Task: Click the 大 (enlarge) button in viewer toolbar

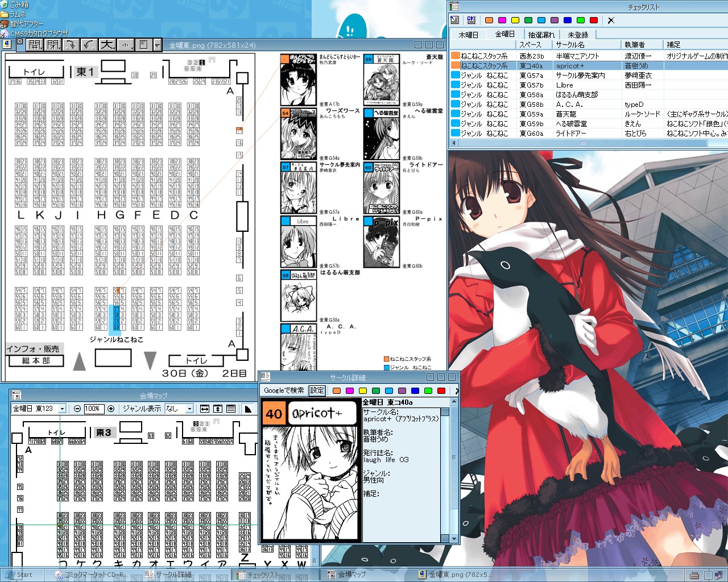Action: 107,44
